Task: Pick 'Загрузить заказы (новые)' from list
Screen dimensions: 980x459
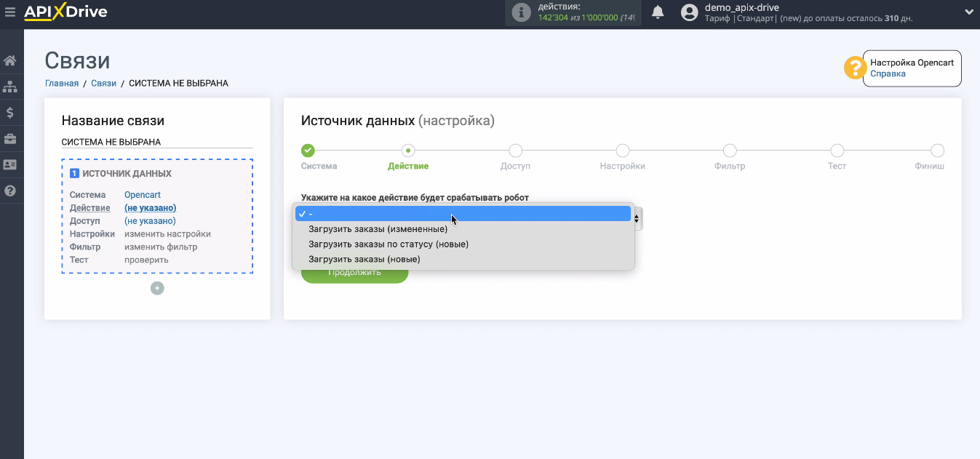Action: (364, 259)
